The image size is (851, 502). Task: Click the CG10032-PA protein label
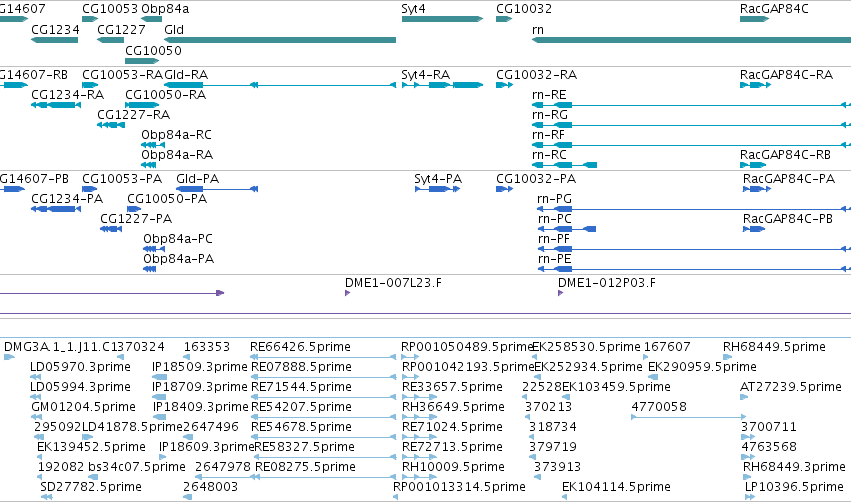[x=536, y=179]
